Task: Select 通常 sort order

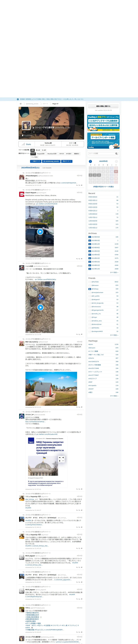Action: [33, 150]
